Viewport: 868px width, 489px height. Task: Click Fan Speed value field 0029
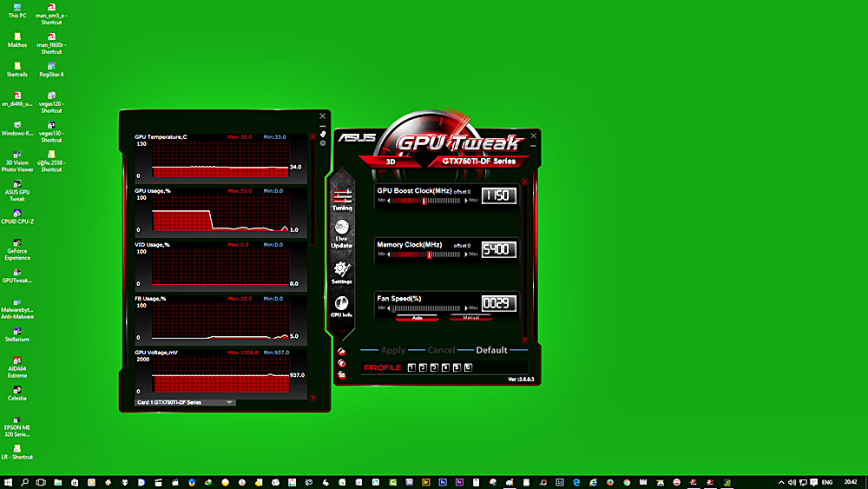point(499,303)
